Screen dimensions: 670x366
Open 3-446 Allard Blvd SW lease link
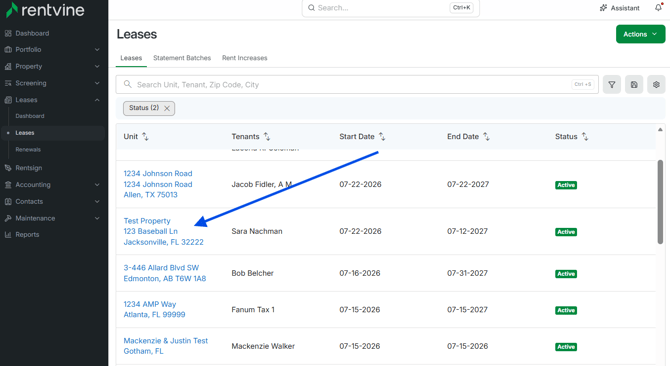click(x=165, y=273)
